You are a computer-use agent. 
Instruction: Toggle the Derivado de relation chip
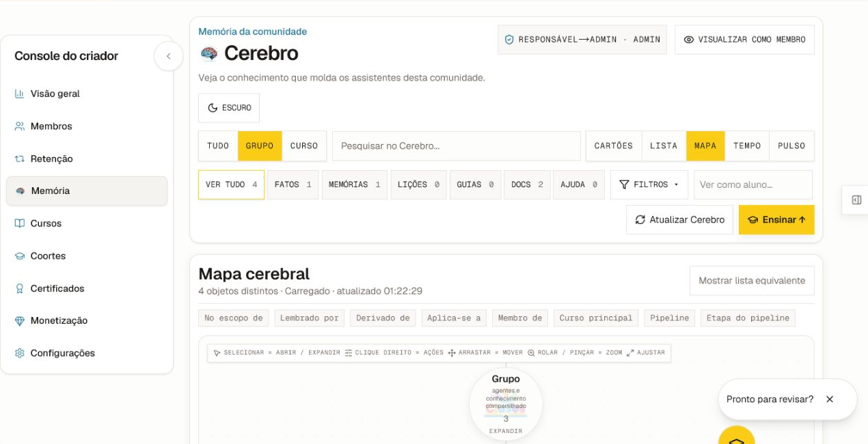(x=383, y=318)
